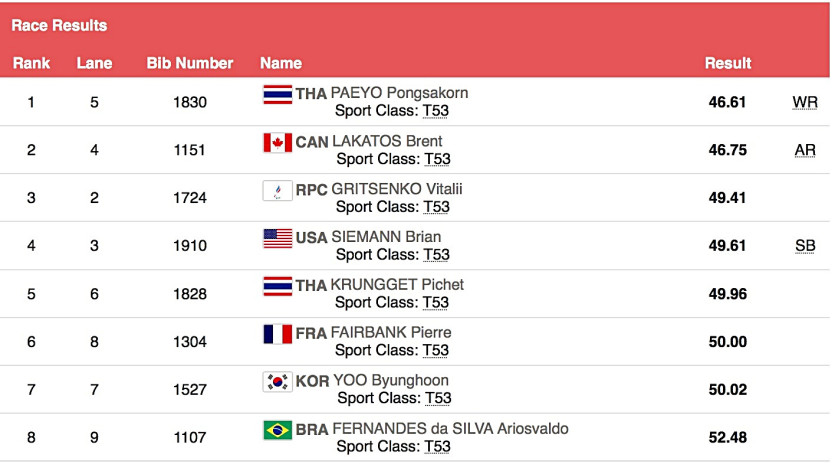835x471 pixels.
Task: Click the Thailand flag beside PAEYO Pongsakorn
Action: (277, 94)
